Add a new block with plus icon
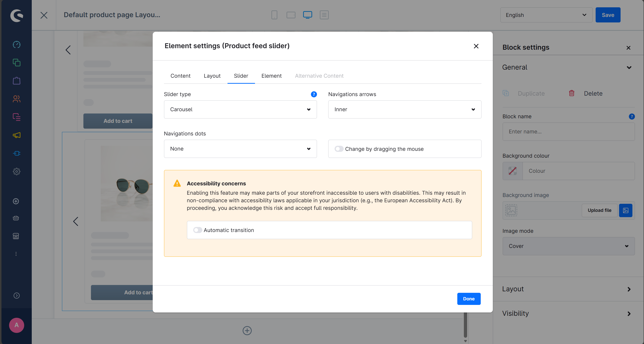644x344 pixels. [x=247, y=331]
